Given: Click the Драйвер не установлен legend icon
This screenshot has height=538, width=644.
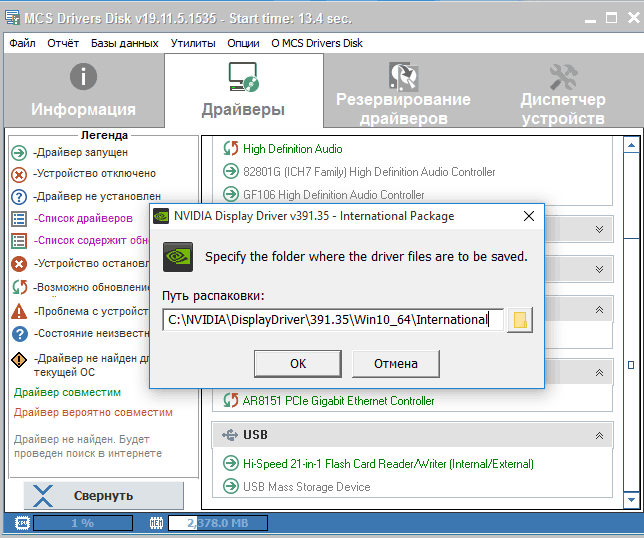Looking at the screenshot, I should tap(19, 197).
